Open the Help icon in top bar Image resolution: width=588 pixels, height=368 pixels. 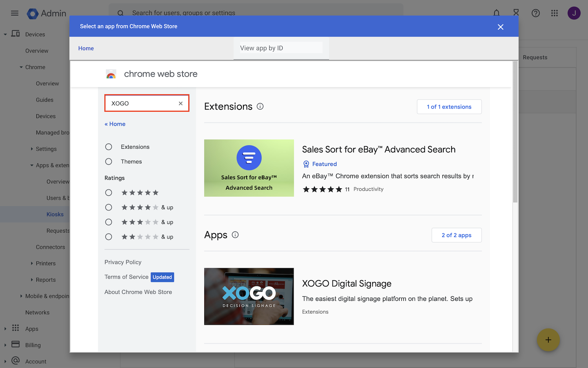(535, 13)
